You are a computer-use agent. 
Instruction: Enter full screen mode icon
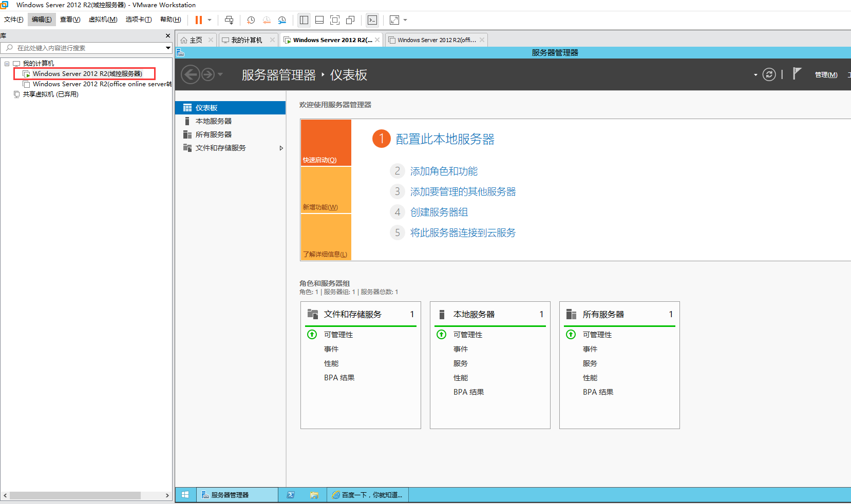(x=335, y=20)
